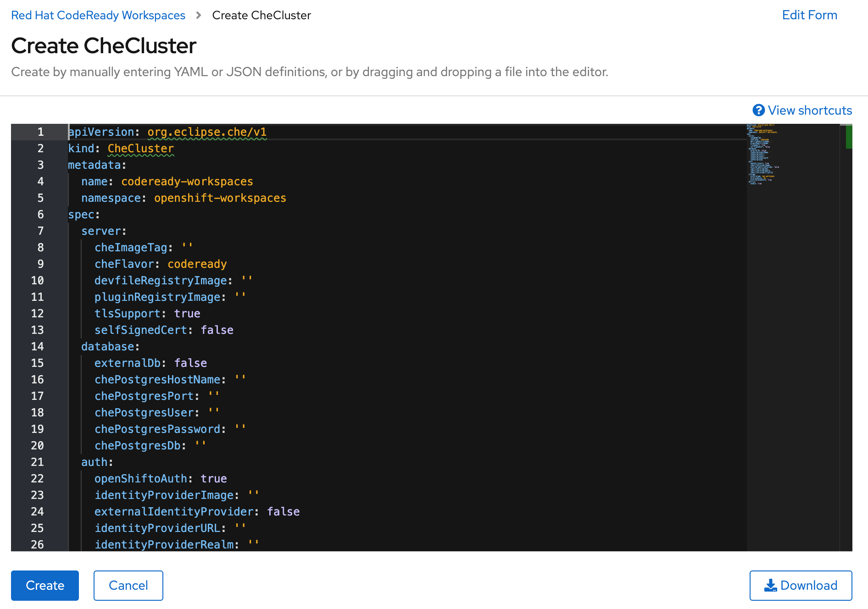The width and height of the screenshot is (868, 609).
Task: Click the 'chePostgresPort' key
Action: 144,396
